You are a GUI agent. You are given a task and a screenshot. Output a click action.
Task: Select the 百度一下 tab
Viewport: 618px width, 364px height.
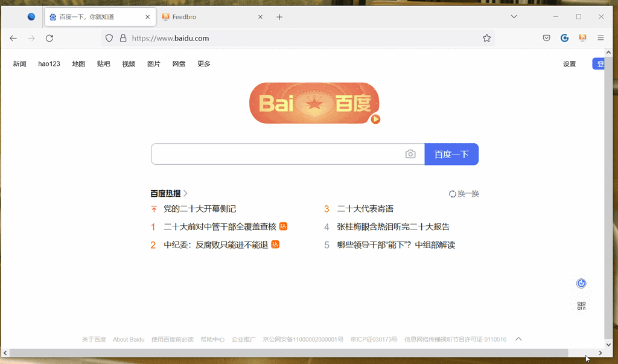point(100,17)
